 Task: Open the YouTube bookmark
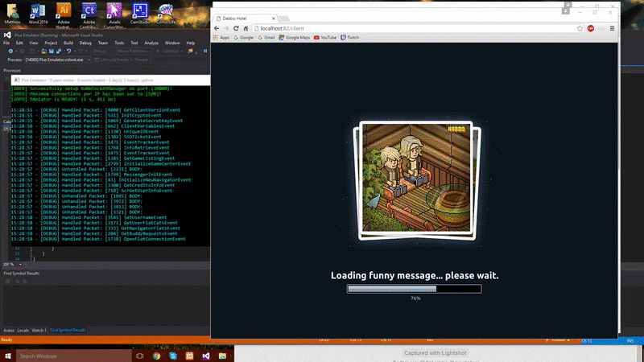click(x=325, y=38)
